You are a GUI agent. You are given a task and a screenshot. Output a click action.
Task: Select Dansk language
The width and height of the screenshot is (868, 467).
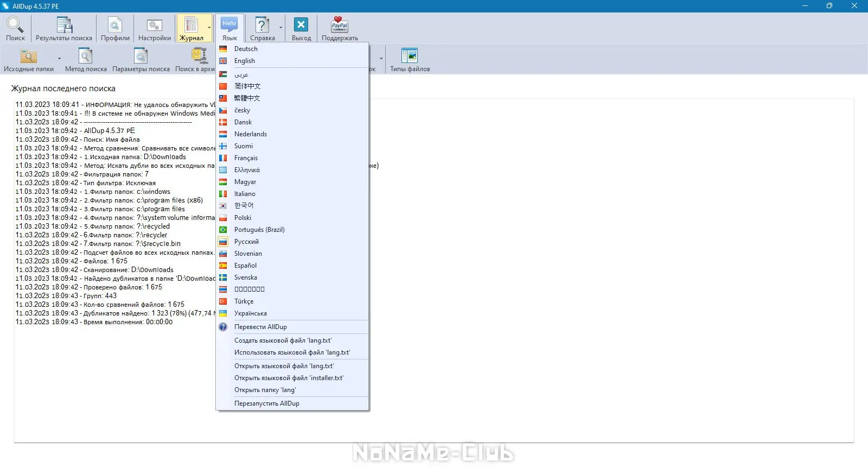(292, 122)
